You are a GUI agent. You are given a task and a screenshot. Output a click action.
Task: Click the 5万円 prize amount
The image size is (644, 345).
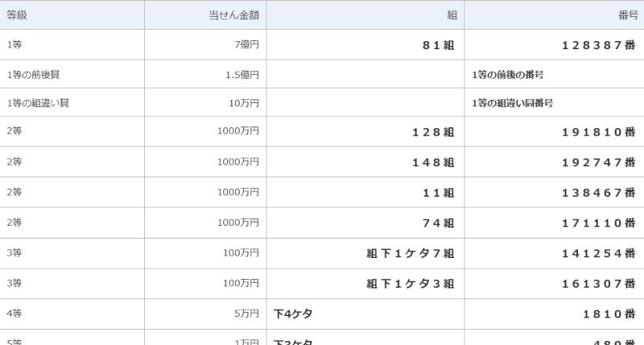(x=247, y=314)
